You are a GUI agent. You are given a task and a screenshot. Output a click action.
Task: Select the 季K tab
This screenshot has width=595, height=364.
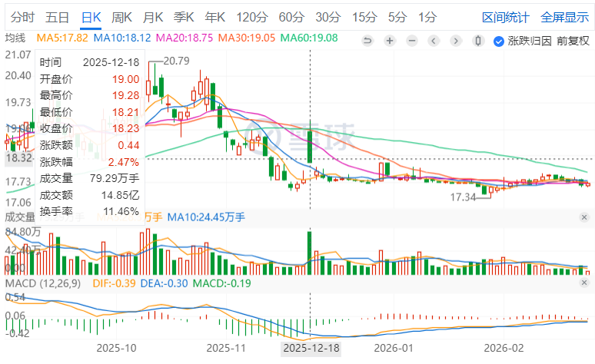pos(184,17)
